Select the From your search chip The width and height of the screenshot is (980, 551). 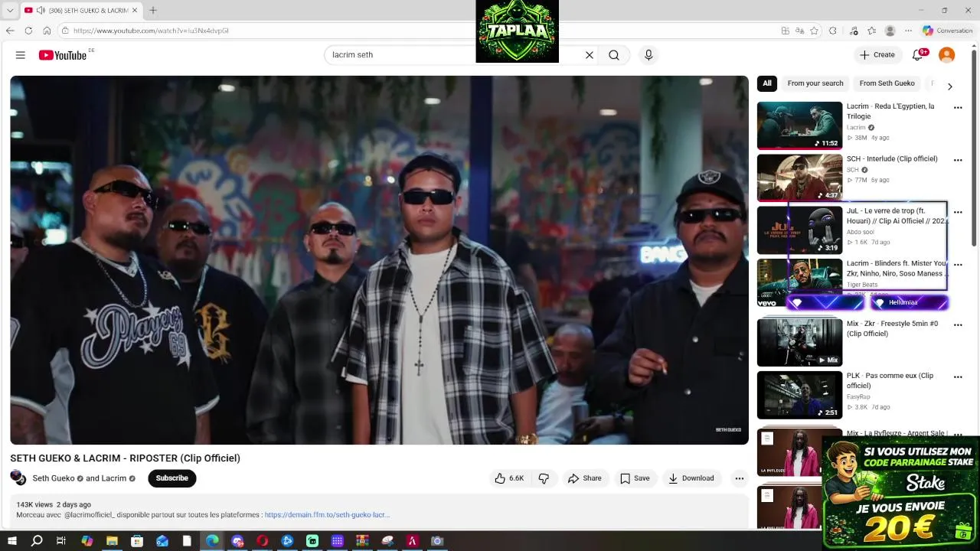click(815, 83)
